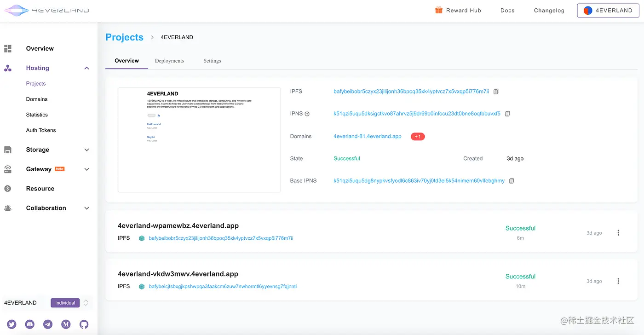Click the Storage icon in sidebar
Viewport: 644px width, 335px height.
[8, 150]
